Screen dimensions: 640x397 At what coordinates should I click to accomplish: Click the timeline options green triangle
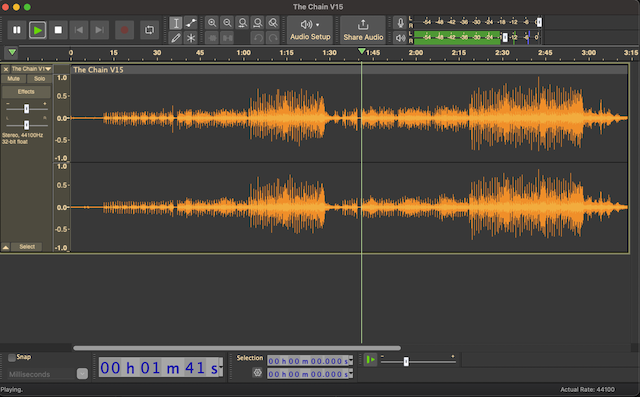(12, 52)
